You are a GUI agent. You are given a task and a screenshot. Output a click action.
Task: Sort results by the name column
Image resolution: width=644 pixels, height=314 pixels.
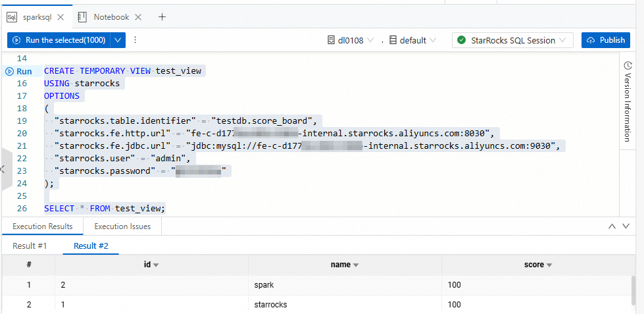point(356,265)
